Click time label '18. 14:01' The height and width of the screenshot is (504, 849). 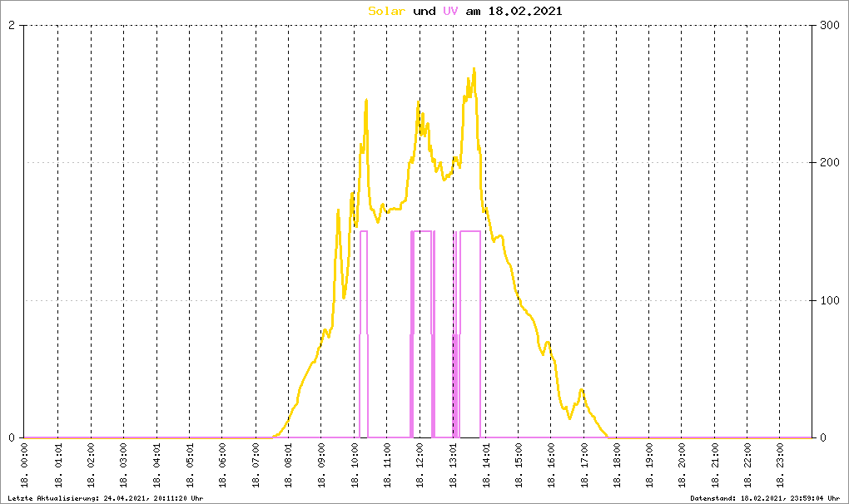click(x=486, y=465)
